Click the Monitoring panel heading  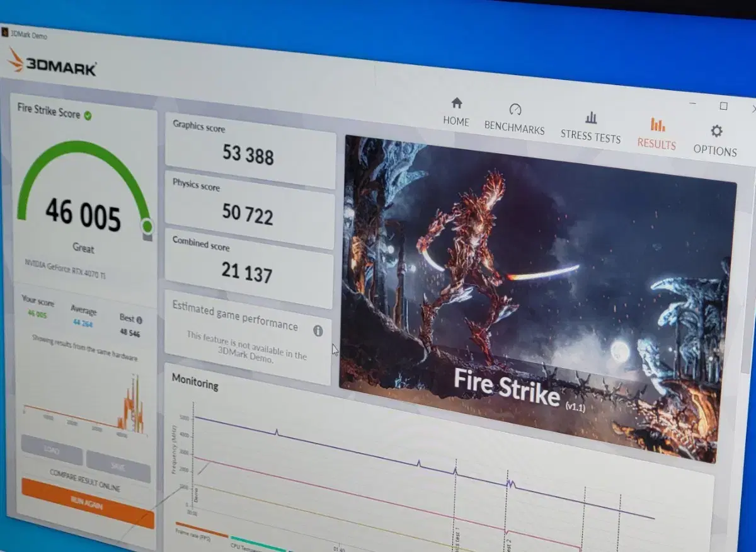pyautogui.click(x=195, y=382)
